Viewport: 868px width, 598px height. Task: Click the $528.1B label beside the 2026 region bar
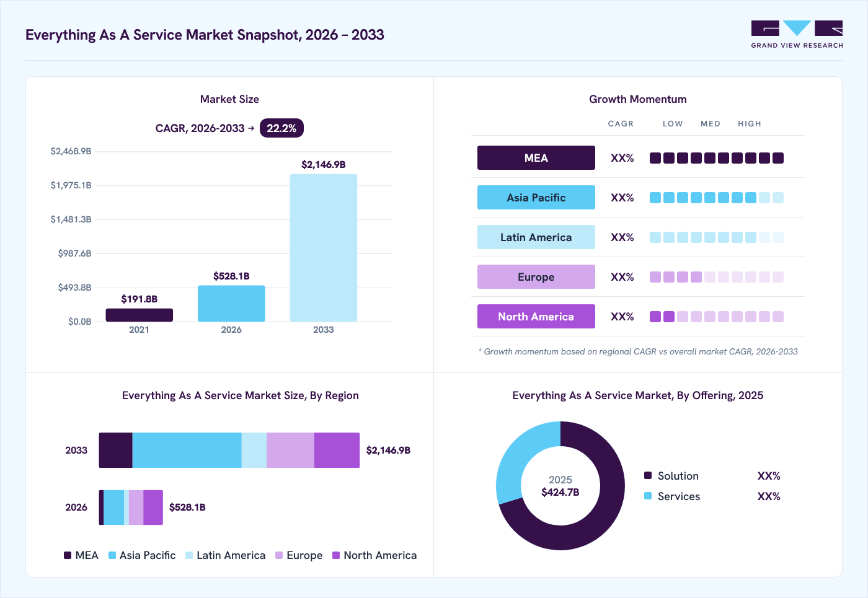(x=187, y=508)
